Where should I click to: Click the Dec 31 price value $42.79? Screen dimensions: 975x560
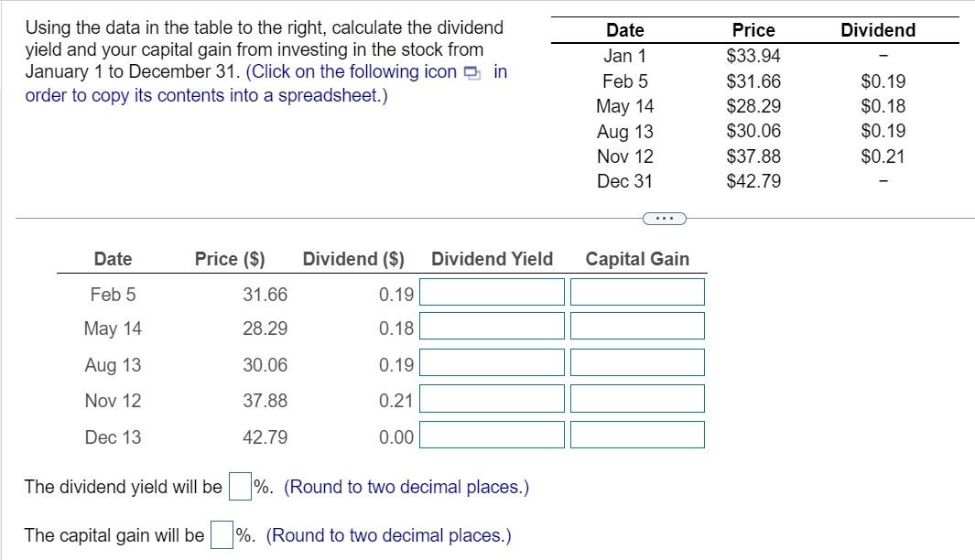(753, 181)
